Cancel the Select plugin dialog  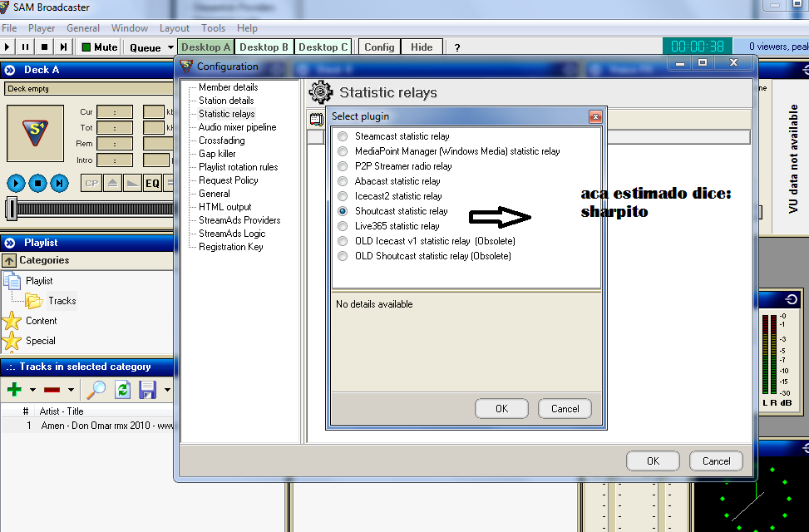tap(565, 408)
